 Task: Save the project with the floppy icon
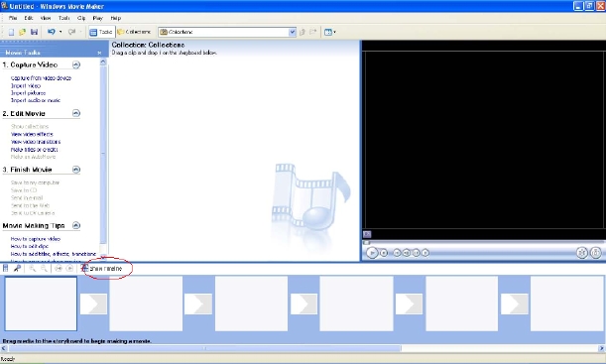(34, 32)
